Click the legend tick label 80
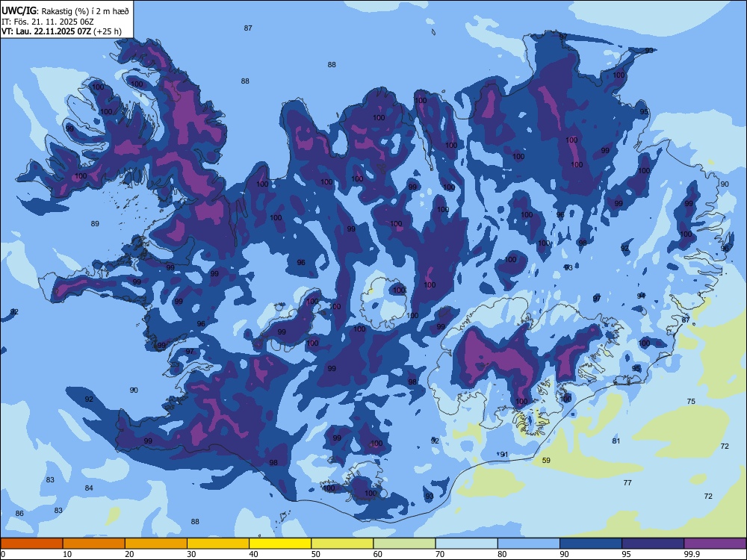Image resolution: width=747 pixels, height=560 pixels. coord(503,554)
